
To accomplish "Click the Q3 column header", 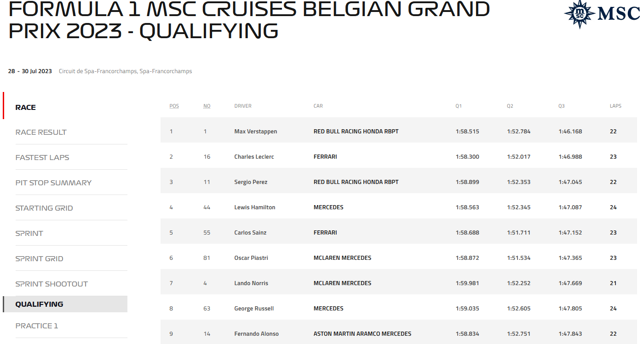I will pyautogui.click(x=561, y=106).
